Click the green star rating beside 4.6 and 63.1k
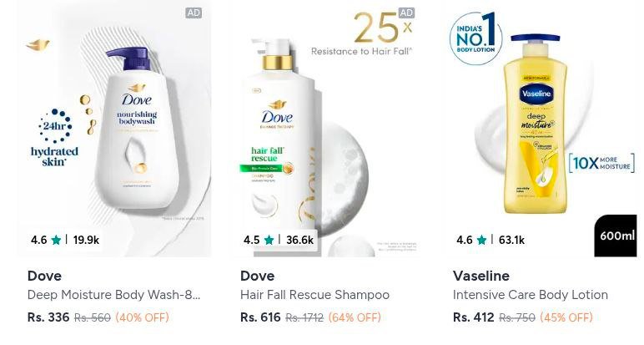This screenshot has width=644, height=345. coord(482,240)
